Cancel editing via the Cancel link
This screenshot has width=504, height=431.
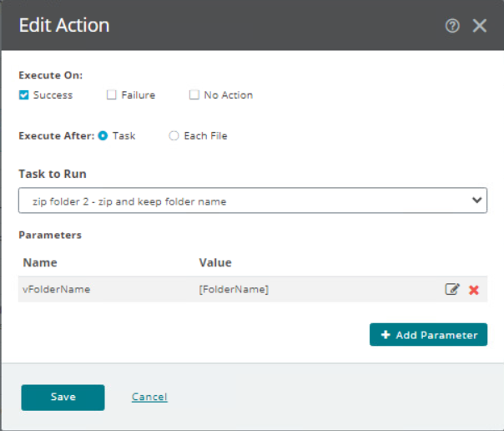(x=149, y=397)
